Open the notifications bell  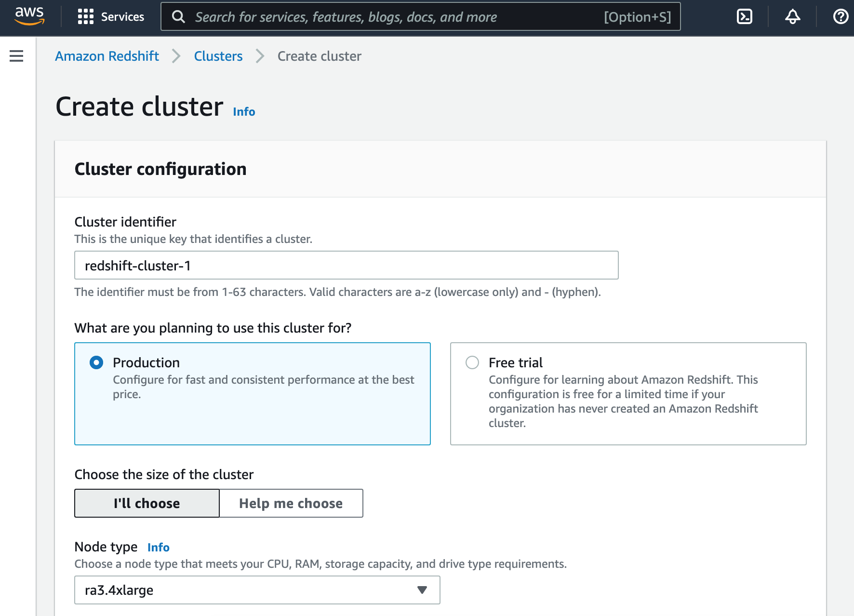tap(792, 16)
